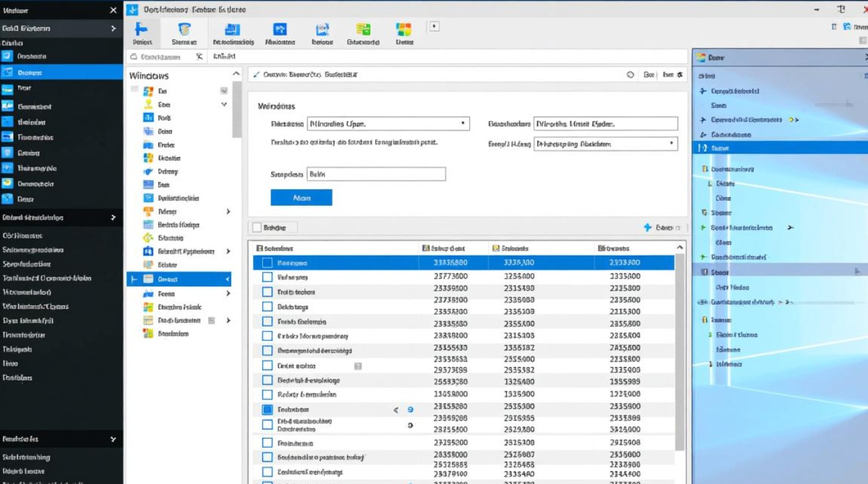The image size is (868, 484).
Task: Click the pencil icon left of the breadcrumb bar
Action: tap(256, 75)
